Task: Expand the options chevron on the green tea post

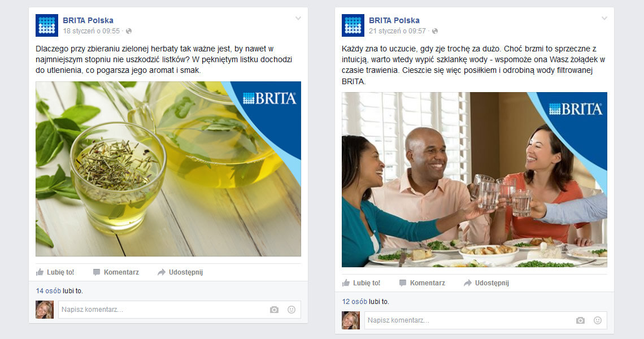Action: click(298, 19)
